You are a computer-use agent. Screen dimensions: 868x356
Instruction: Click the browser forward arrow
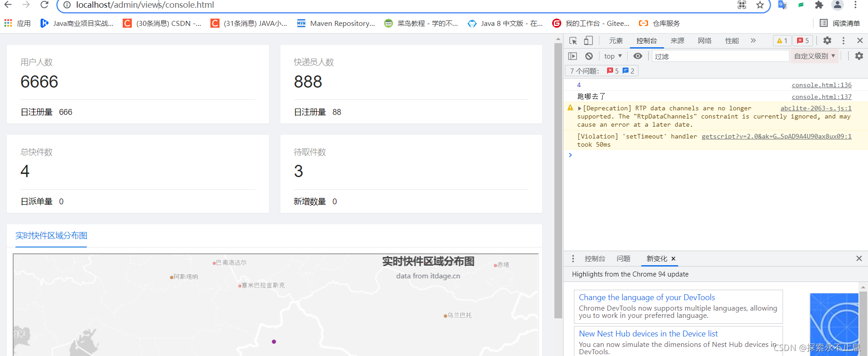click(x=26, y=5)
